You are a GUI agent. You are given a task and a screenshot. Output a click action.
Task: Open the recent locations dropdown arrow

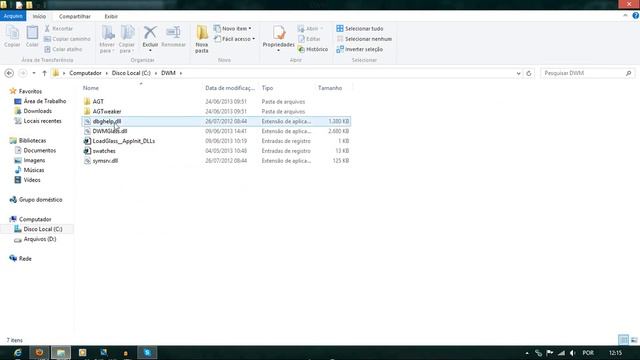tap(34, 73)
